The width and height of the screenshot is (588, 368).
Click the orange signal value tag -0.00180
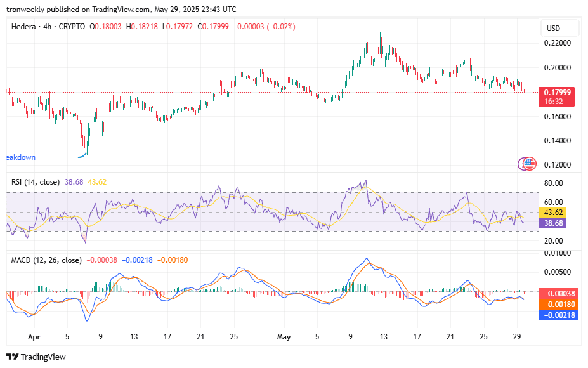click(x=559, y=304)
